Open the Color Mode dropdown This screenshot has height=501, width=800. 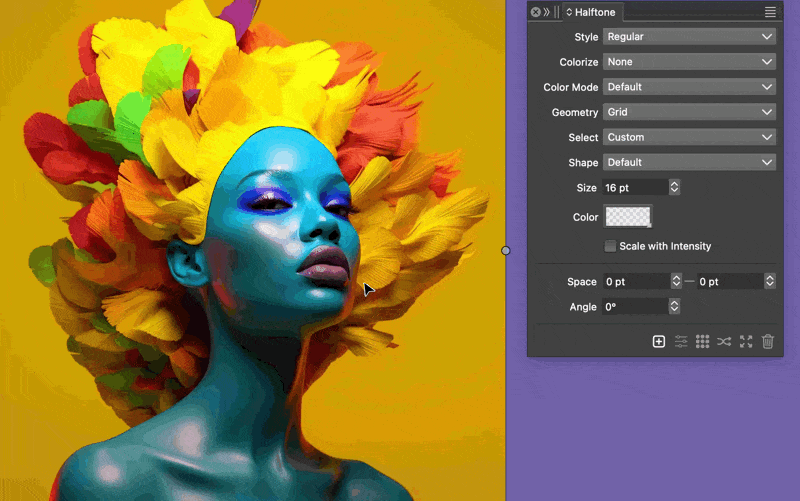(x=689, y=87)
